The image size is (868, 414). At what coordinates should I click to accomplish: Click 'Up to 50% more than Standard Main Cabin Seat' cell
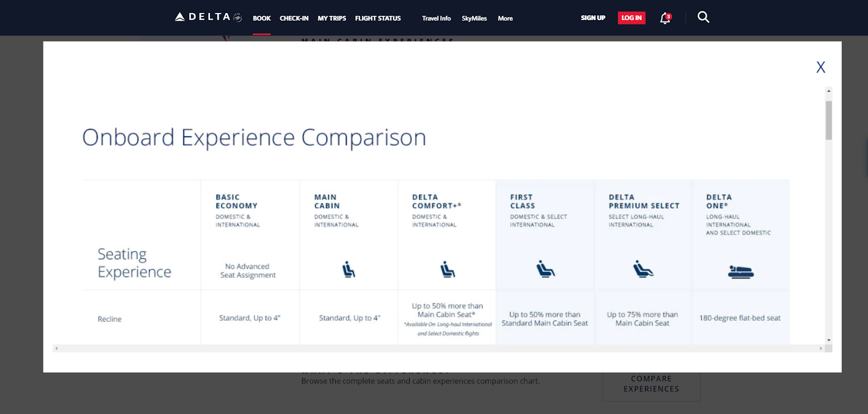545,319
